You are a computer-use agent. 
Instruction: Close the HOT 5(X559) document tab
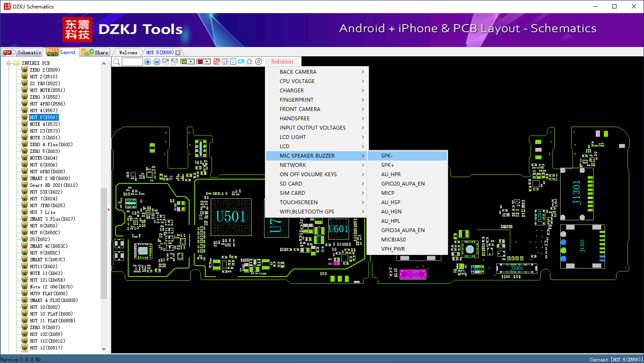(x=178, y=53)
